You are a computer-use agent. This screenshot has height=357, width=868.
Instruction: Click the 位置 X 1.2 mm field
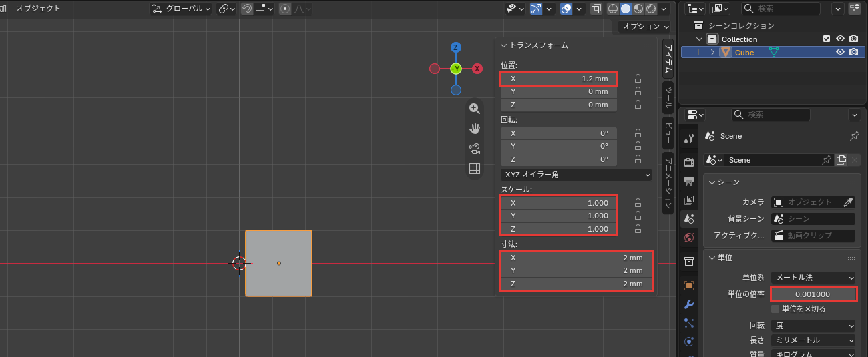[x=559, y=79]
